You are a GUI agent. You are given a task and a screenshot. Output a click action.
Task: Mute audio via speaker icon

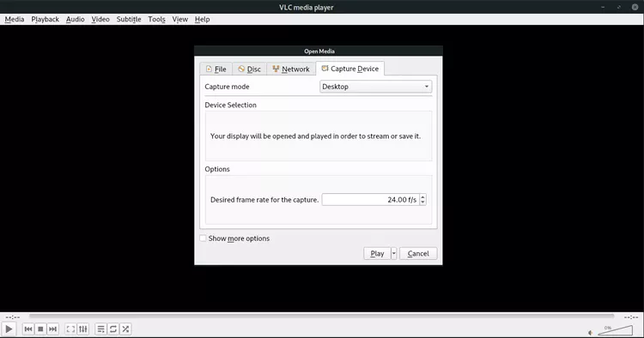[591, 333]
